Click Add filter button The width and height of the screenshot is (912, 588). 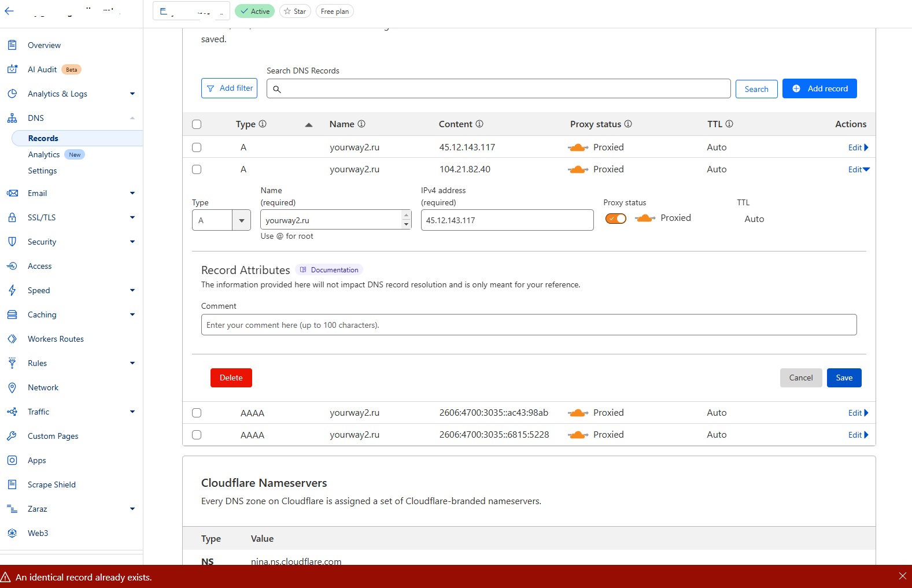point(229,88)
